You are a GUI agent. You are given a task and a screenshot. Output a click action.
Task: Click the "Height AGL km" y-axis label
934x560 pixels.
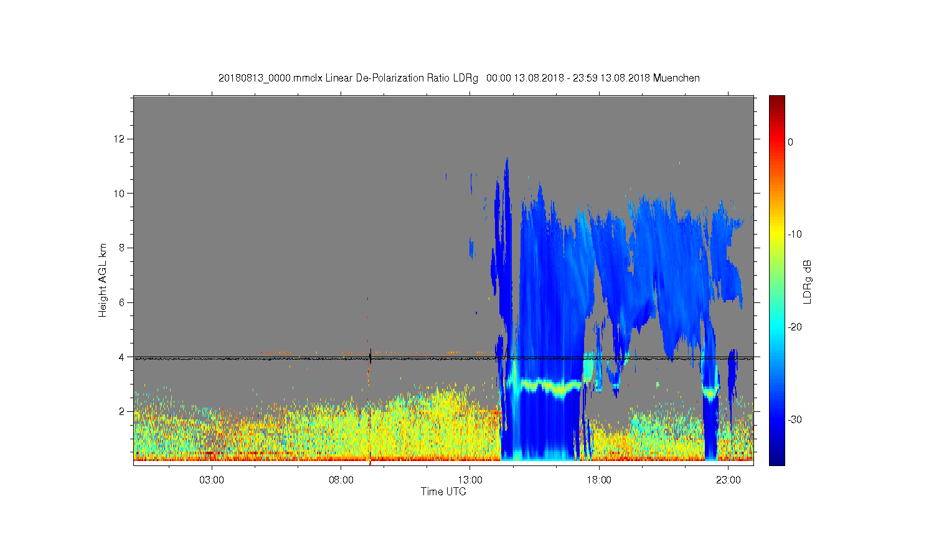(103, 280)
